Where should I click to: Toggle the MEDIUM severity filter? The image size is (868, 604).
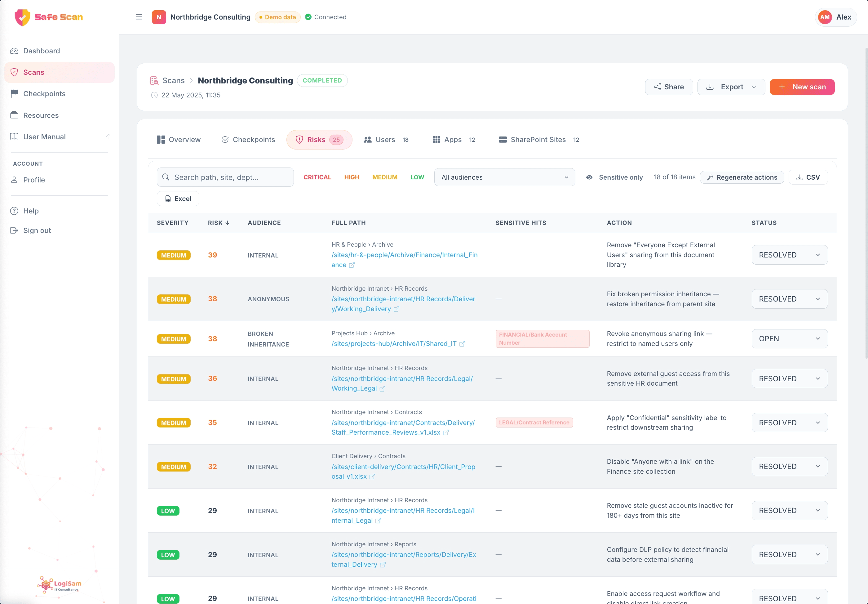pyautogui.click(x=385, y=177)
